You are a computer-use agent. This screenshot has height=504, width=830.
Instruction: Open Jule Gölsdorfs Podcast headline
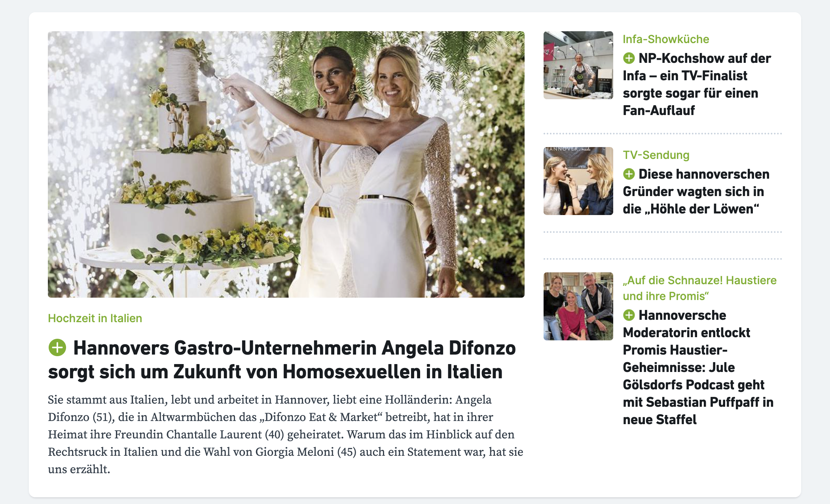(x=698, y=367)
